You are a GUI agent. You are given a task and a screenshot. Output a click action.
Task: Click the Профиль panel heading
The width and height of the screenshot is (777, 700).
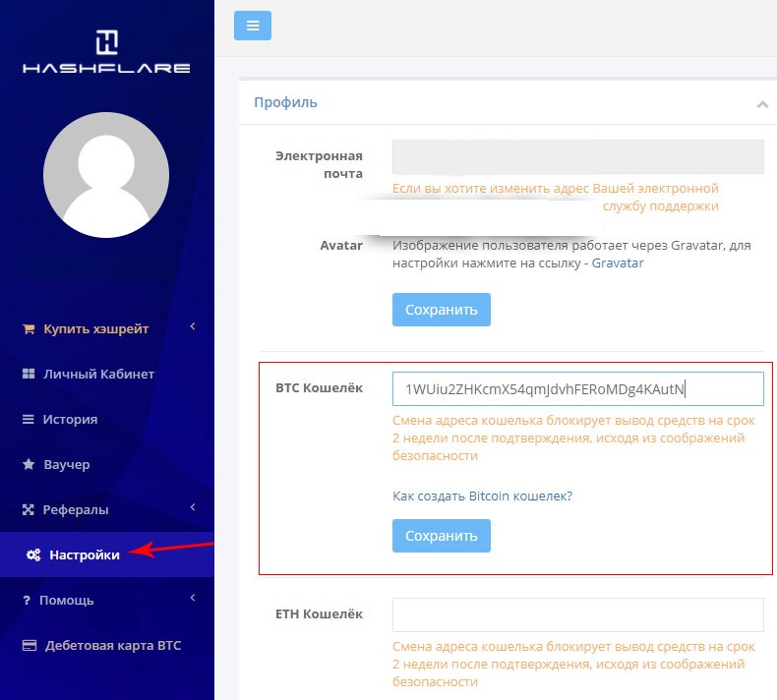(285, 102)
